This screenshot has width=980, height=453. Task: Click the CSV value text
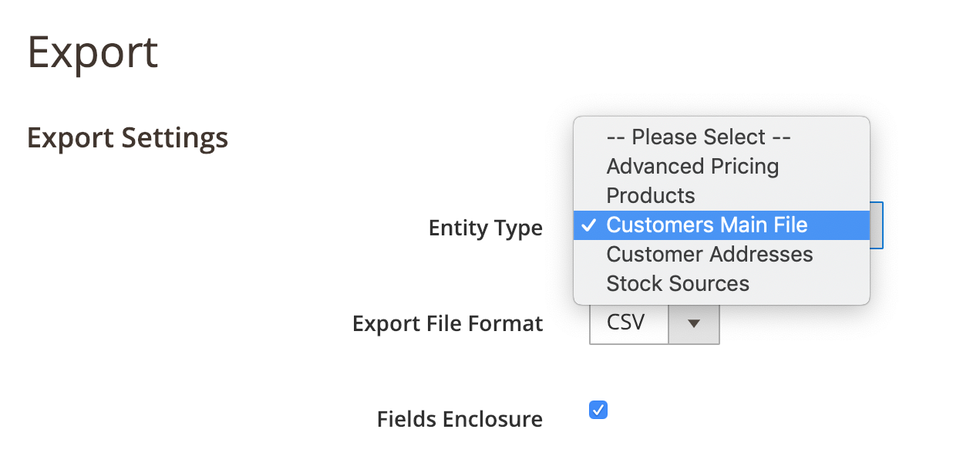[625, 323]
